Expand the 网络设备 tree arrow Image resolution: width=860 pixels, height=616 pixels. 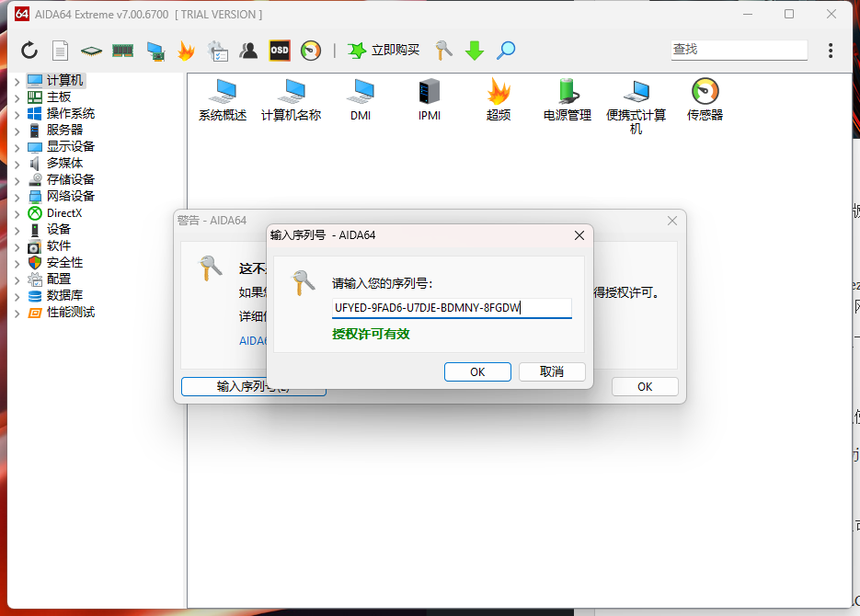pos(17,198)
